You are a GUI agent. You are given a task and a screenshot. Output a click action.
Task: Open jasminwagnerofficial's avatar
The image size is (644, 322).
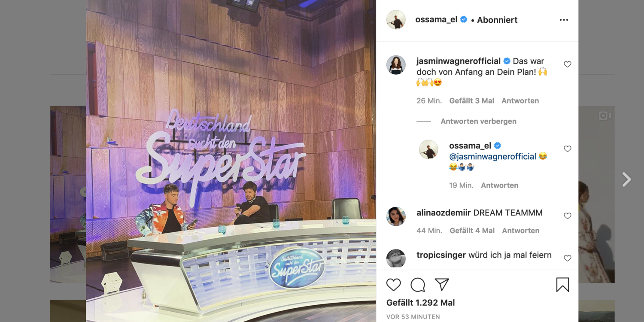[x=396, y=65]
